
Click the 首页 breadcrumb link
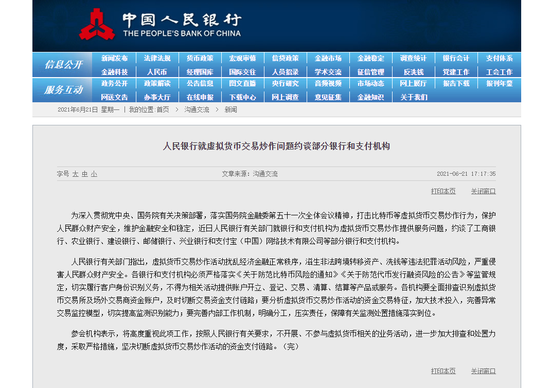point(163,110)
